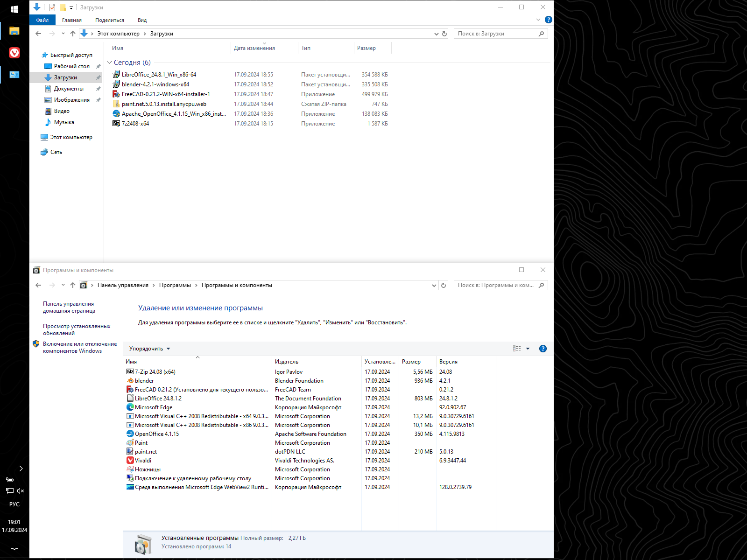Customize quick access toolbar dropdown
The height and width of the screenshot is (560, 747).
point(71,7)
